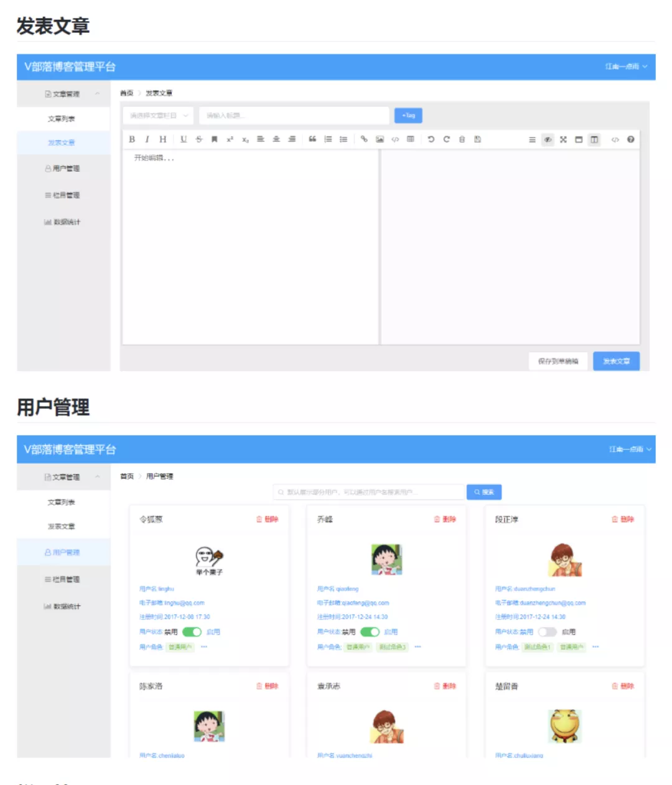This screenshot has width=672, height=785.
Task: Apply italic formatting in the editor
Action: pyautogui.click(x=146, y=139)
